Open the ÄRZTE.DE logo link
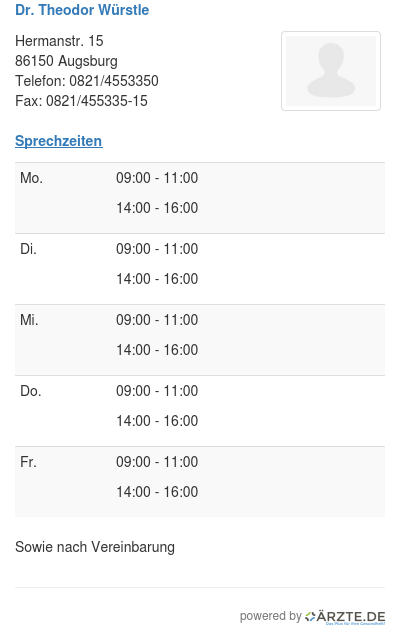Viewport: 400px width, 637px height. coord(345,618)
